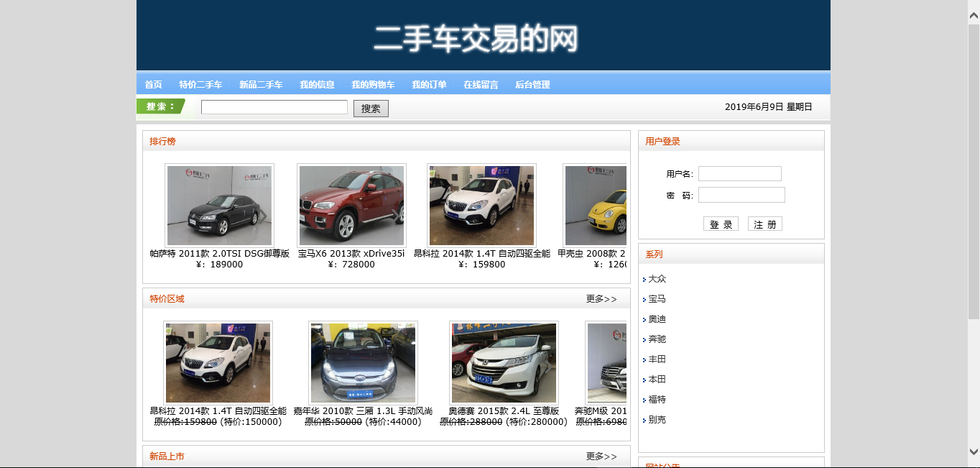Viewport: 980px width, 468px height.
Task: Open the 大众 series link
Action: tap(657, 279)
